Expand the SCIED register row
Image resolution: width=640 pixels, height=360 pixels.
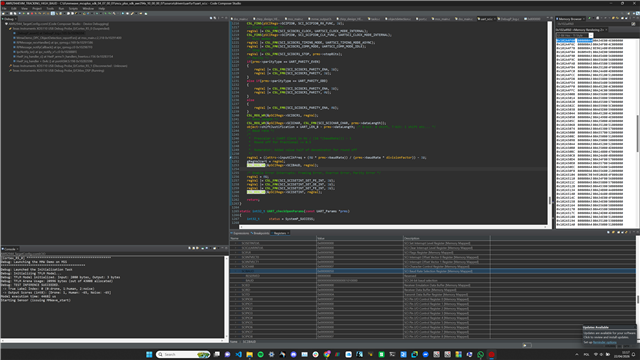236,285
